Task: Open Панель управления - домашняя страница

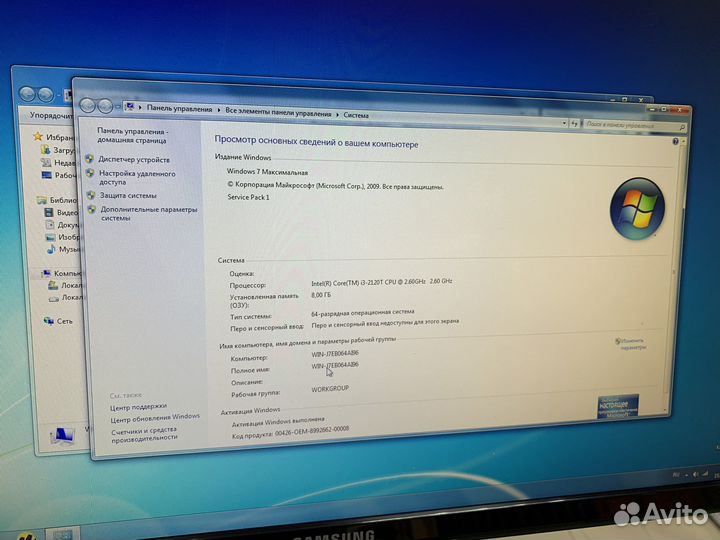Action: tap(132, 136)
